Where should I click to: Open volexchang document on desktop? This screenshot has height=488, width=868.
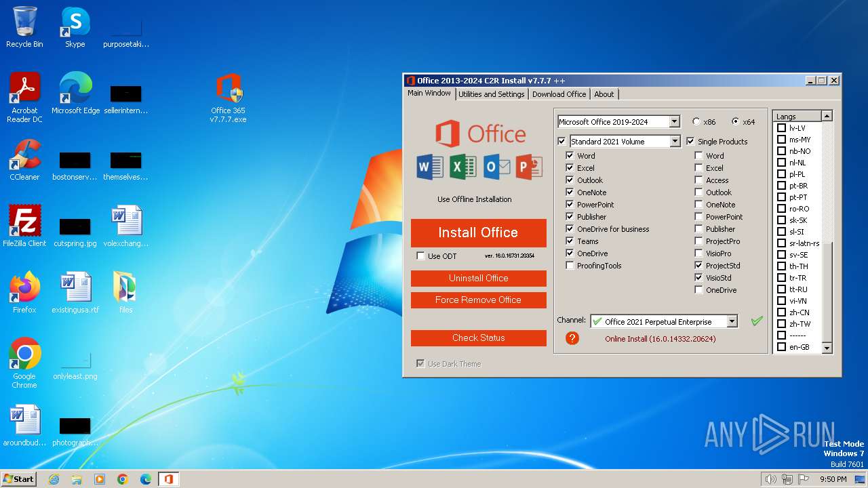click(x=126, y=226)
